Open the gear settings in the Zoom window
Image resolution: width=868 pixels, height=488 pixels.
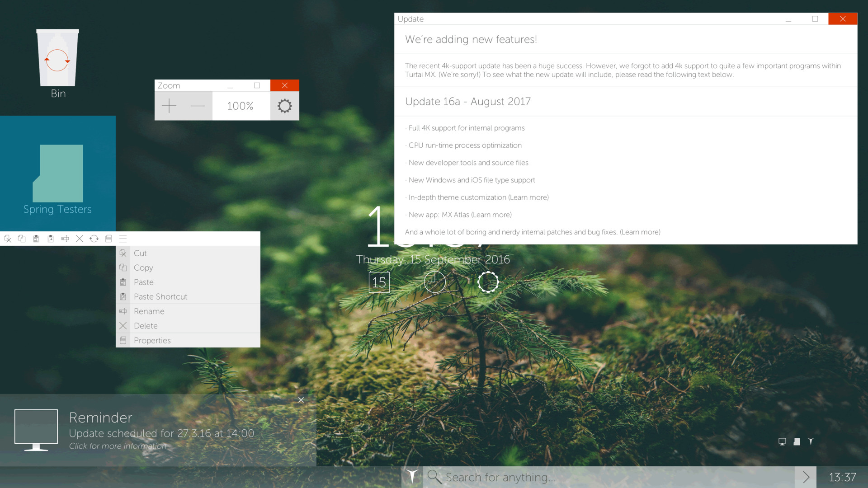pos(284,106)
